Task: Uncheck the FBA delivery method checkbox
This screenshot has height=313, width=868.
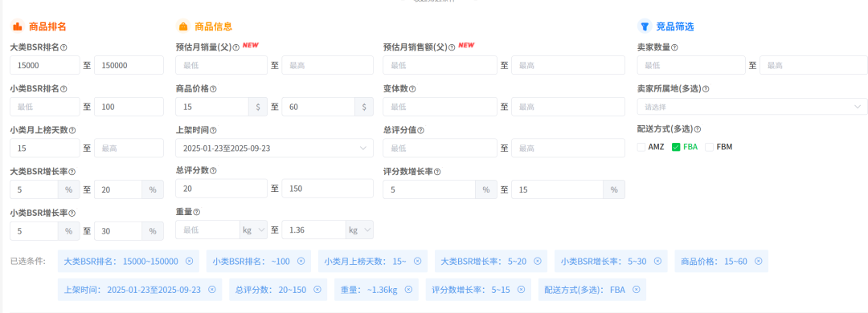Action: [675, 147]
